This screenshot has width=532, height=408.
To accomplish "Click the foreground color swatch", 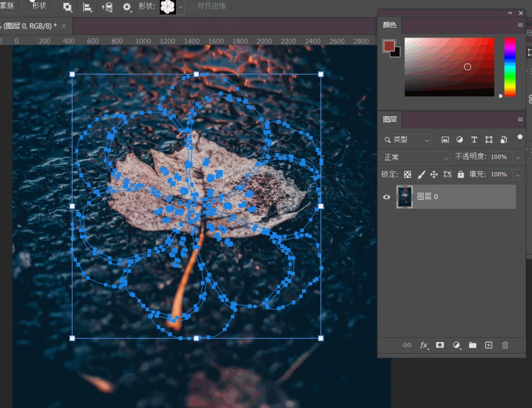I will point(389,46).
